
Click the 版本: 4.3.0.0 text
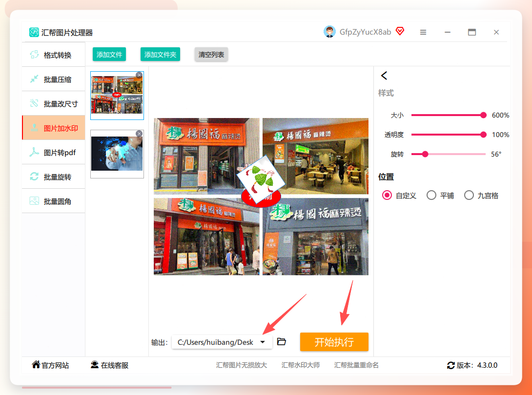pos(477,365)
